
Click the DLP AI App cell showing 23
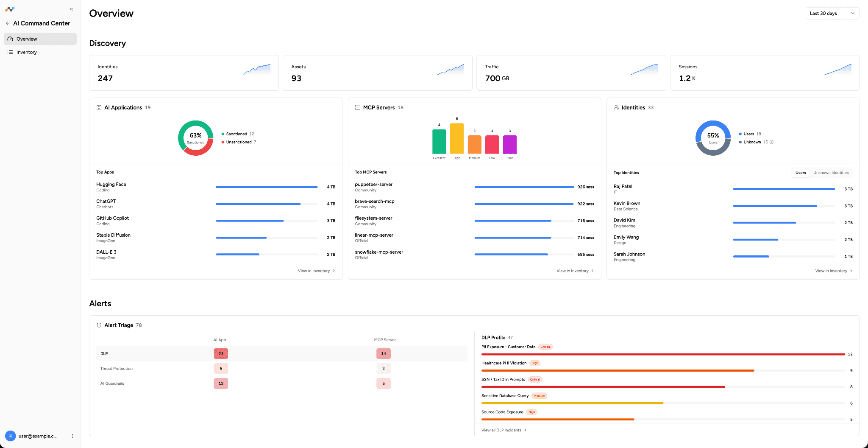(x=221, y=353)
